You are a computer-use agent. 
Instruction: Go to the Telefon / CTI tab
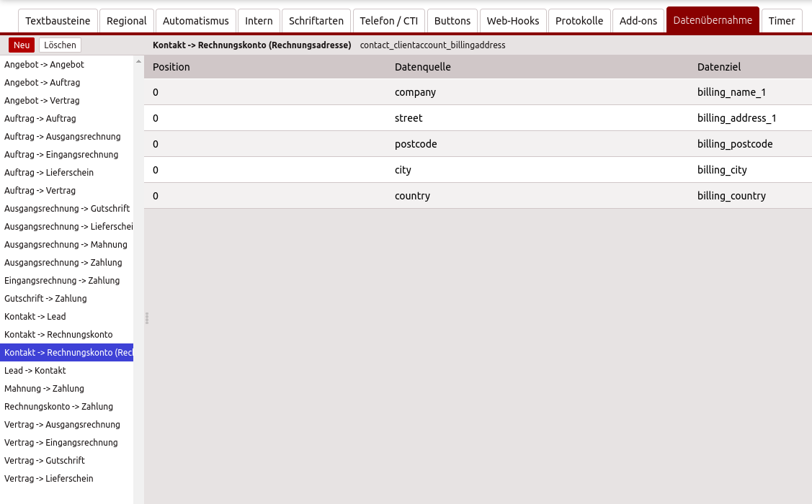click(x=388, y=21)
